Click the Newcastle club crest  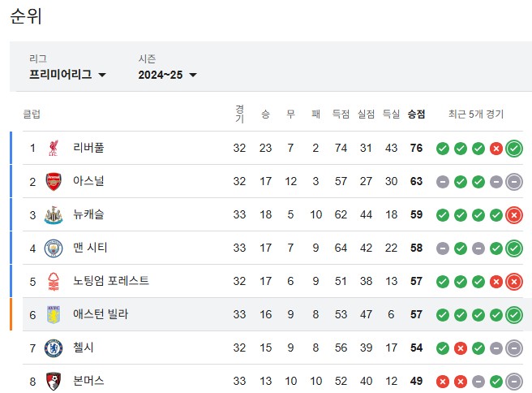point(54,214)
